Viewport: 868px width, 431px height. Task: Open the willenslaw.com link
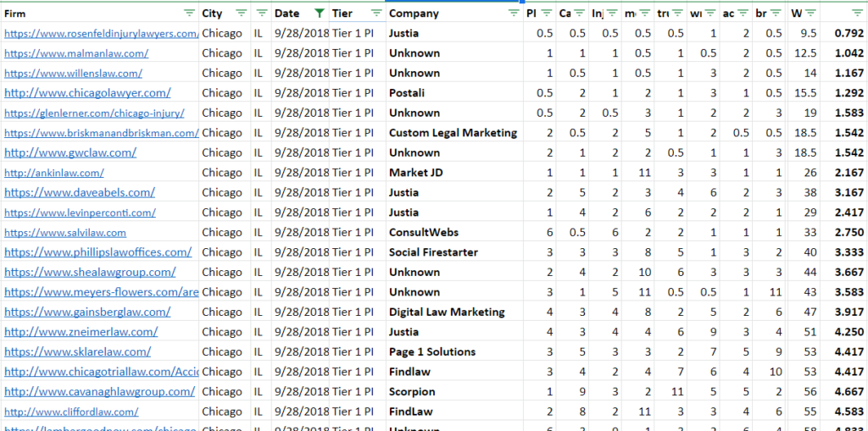pyautogui.click(x=73, y=74)
